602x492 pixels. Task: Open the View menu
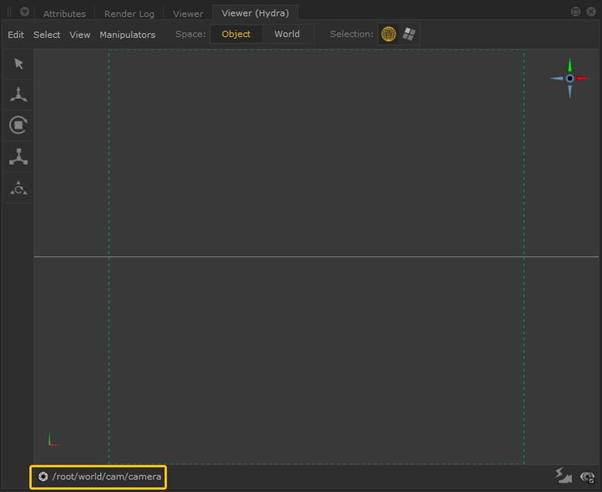coord(80,35)
